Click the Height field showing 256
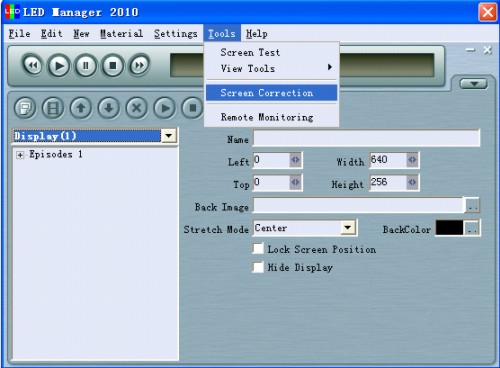The height and width of the screenshot is (368, 500). coord(389,182)
